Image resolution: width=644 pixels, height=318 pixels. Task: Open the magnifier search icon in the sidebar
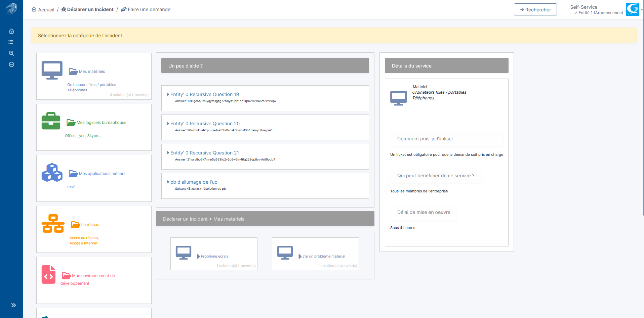point(11,53)
